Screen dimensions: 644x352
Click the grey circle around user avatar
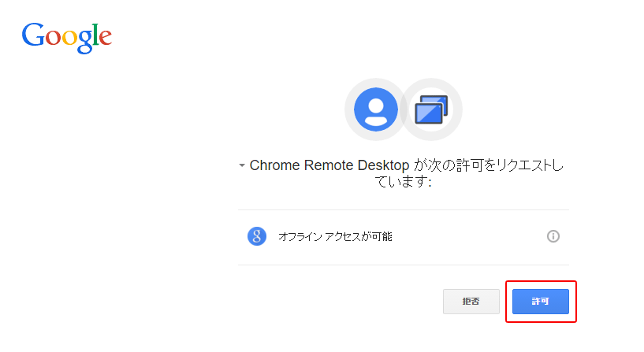pyautogui.click(x=376, y=109)
